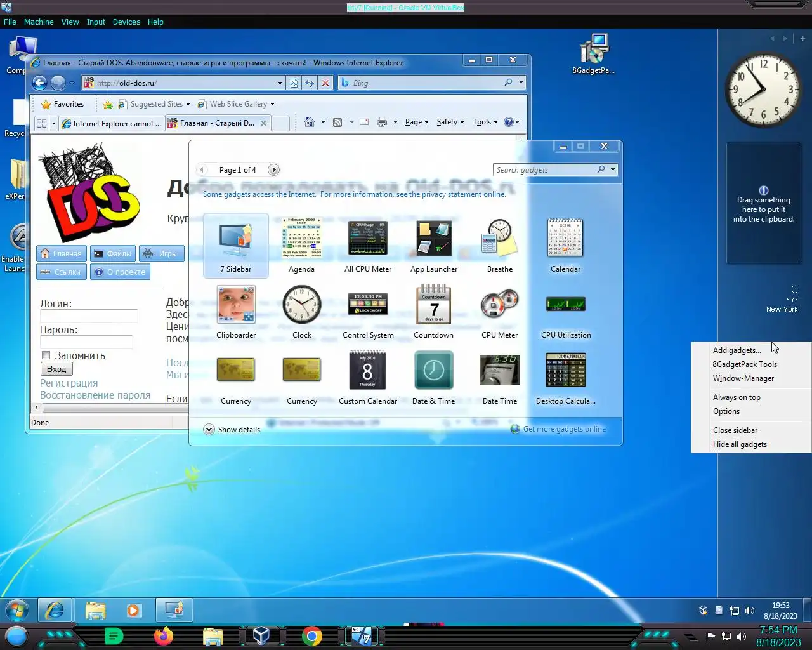812x650 pixels.
Task: Click the Логин input field
Action: pos(89,316)
